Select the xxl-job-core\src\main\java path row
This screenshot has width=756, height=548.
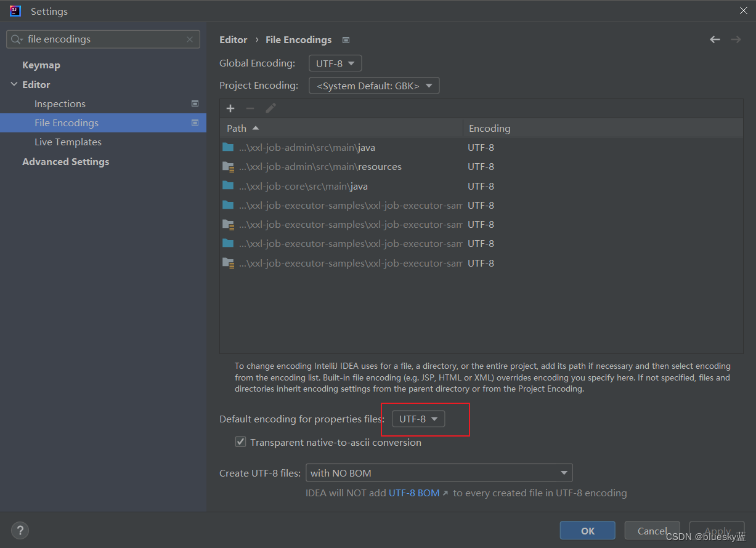[x=341, y=186]
